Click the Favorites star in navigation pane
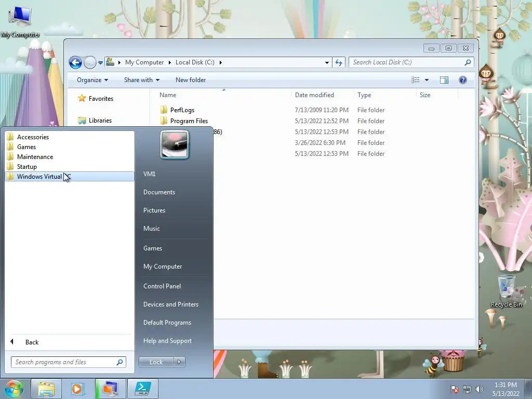This screenshot has width=532, height=399. pos(82,98)
